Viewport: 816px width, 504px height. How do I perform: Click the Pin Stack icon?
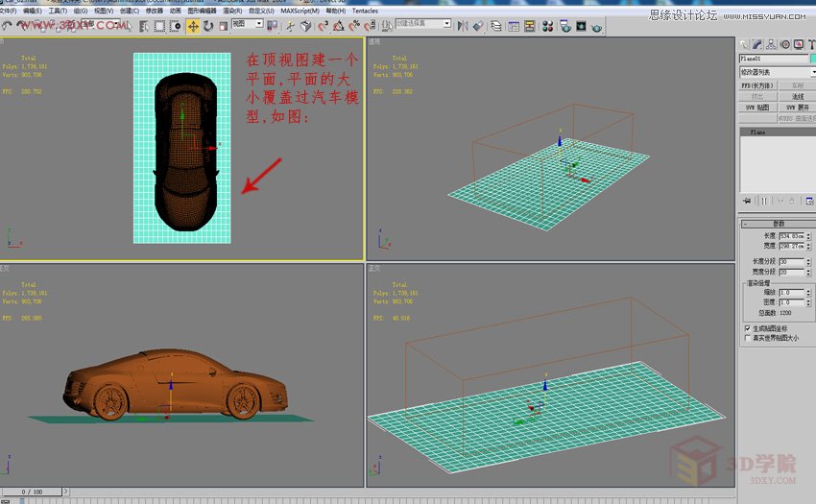(747, 201)
